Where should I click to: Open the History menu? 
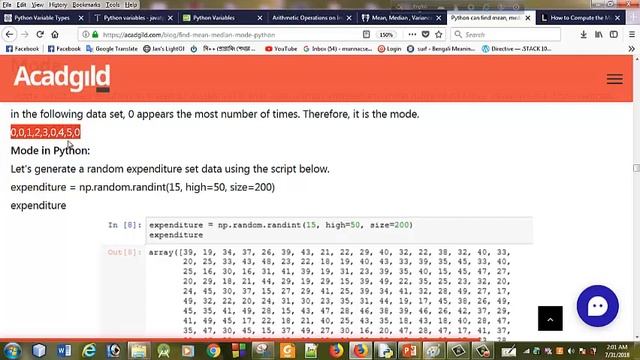58,5
